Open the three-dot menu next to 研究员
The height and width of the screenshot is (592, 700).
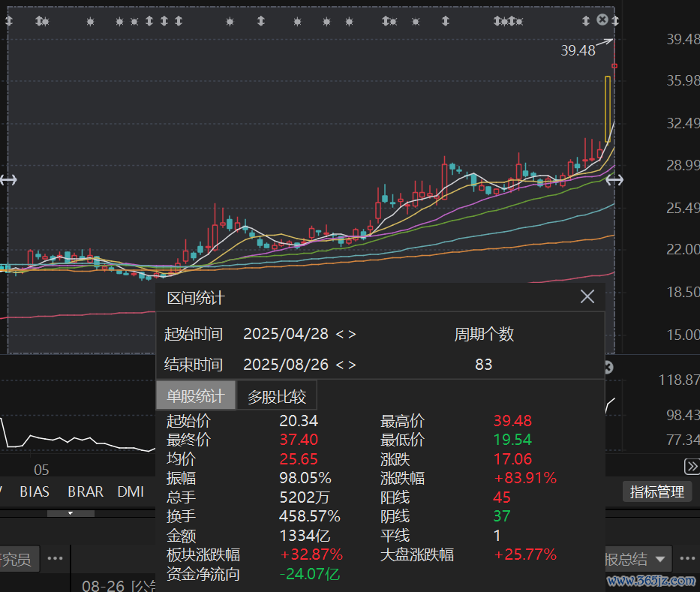pos(55,558)
